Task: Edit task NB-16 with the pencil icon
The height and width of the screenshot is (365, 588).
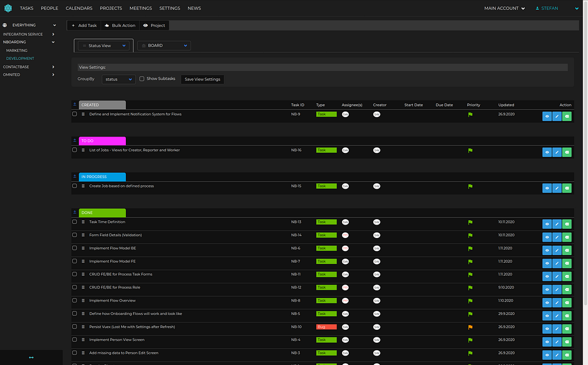Action: (x=557, y=153)
